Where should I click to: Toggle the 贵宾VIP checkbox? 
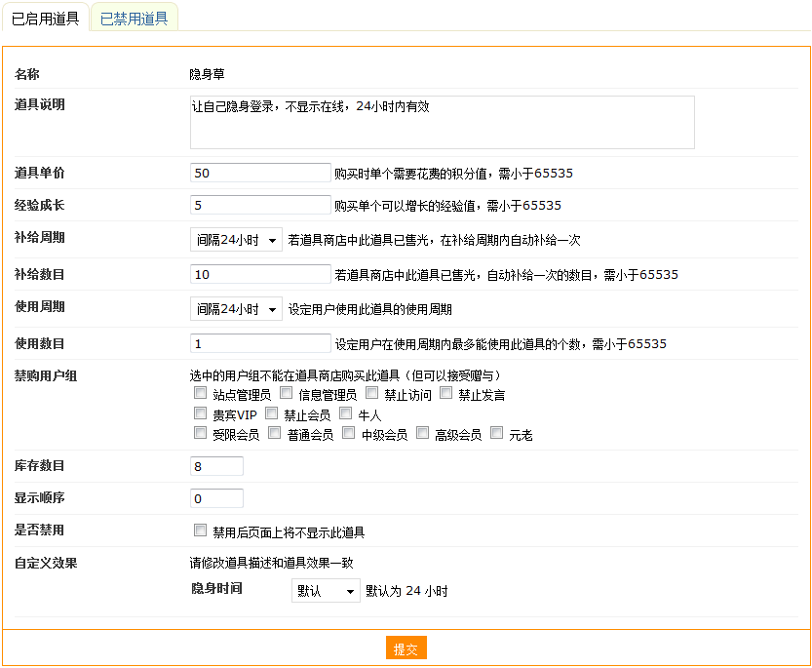click(201, 413)
